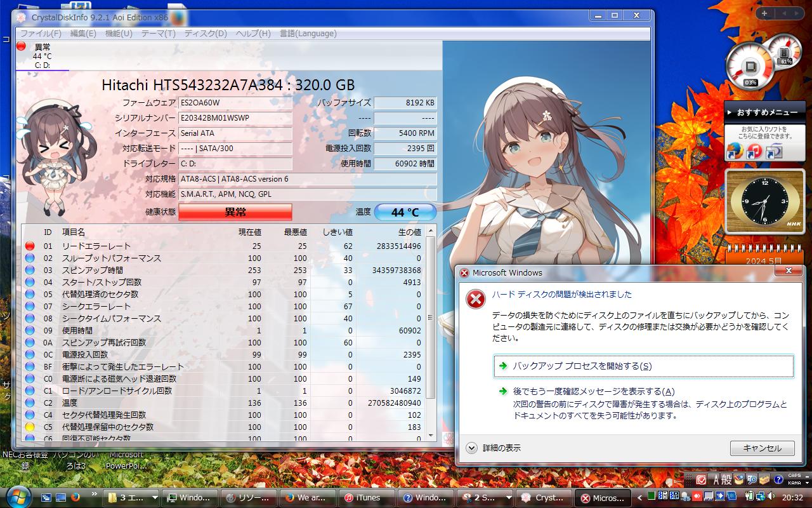Click the 回転数 field showing 5400 RPM
This screenshot has height=508, width=812.
pyautogui.click(x=405, y=133)
